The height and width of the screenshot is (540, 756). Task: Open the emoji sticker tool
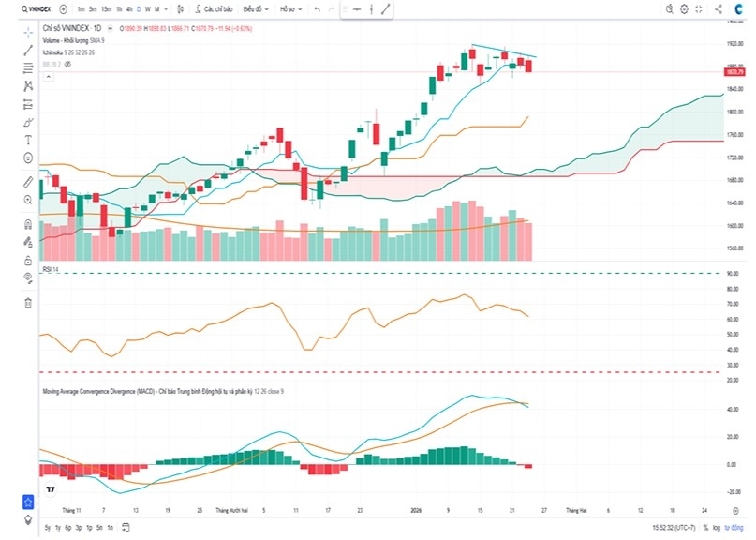click(x=29, y=157)
